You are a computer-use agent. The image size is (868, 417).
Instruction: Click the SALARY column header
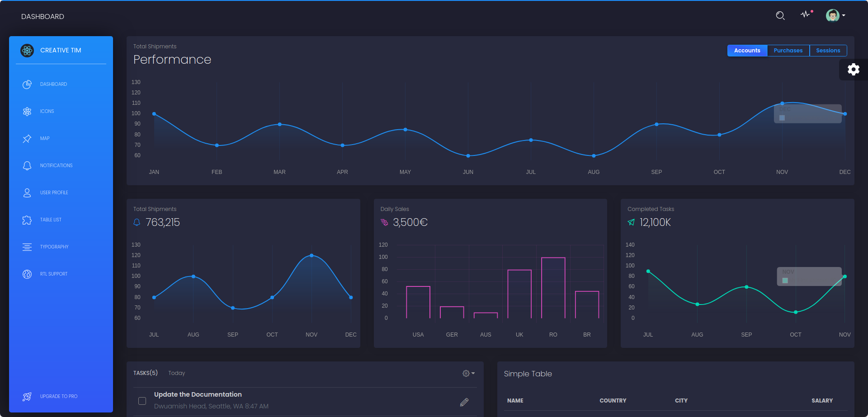822,401
